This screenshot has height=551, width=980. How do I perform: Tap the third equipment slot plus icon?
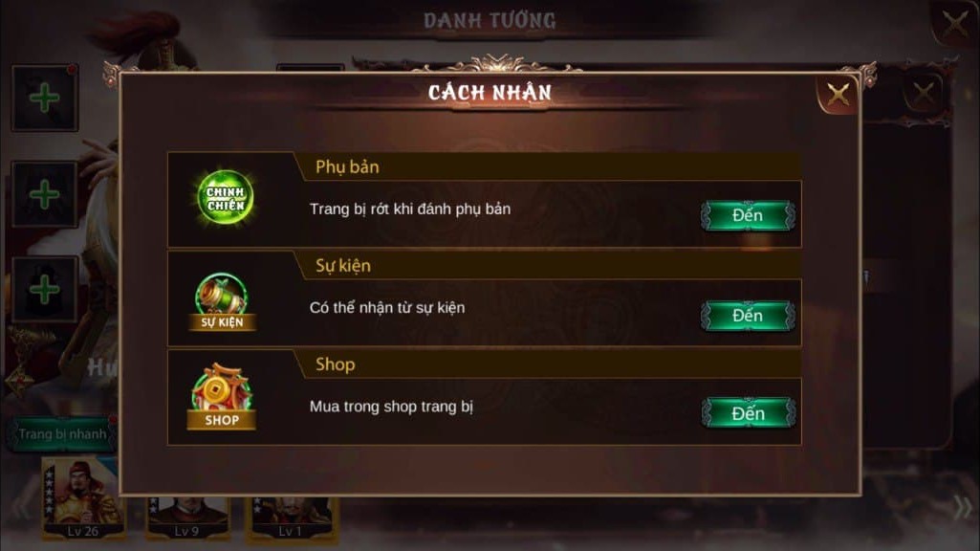pos(44,290)
